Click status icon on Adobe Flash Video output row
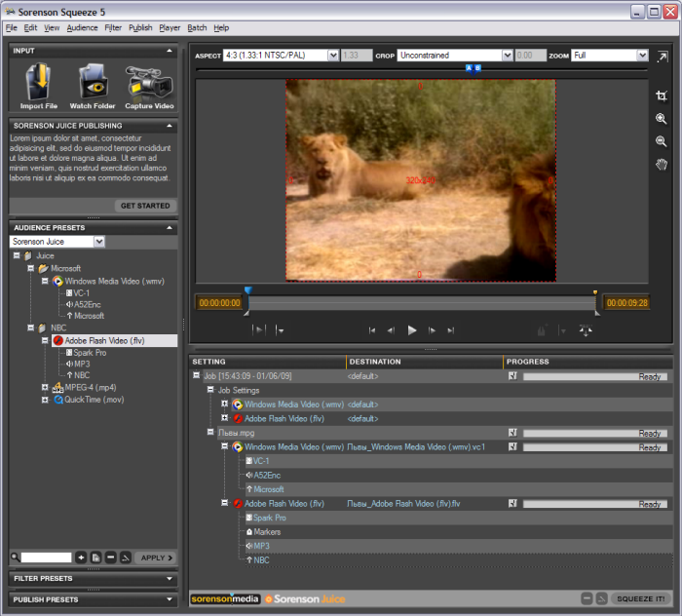The width and height of the screenshot is (682, 616). [x=512, y=503]
